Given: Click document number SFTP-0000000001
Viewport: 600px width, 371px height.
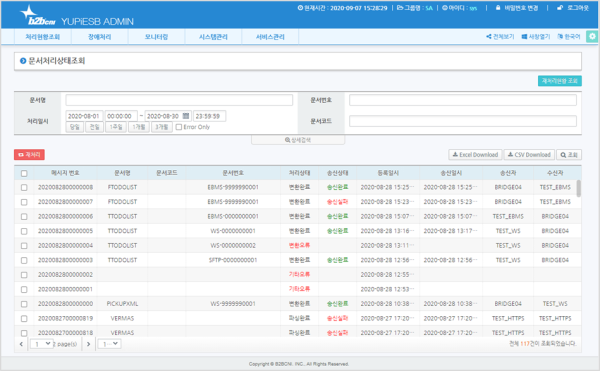Looking at the screenshot, I should coord(233,260).
